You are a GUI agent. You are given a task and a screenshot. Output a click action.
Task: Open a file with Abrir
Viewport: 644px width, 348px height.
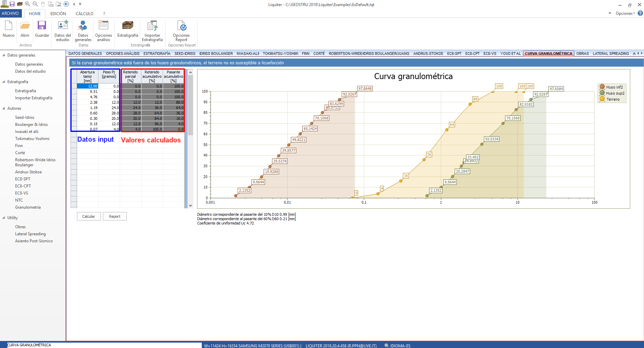pyautogui.click(x=25, y=29)
